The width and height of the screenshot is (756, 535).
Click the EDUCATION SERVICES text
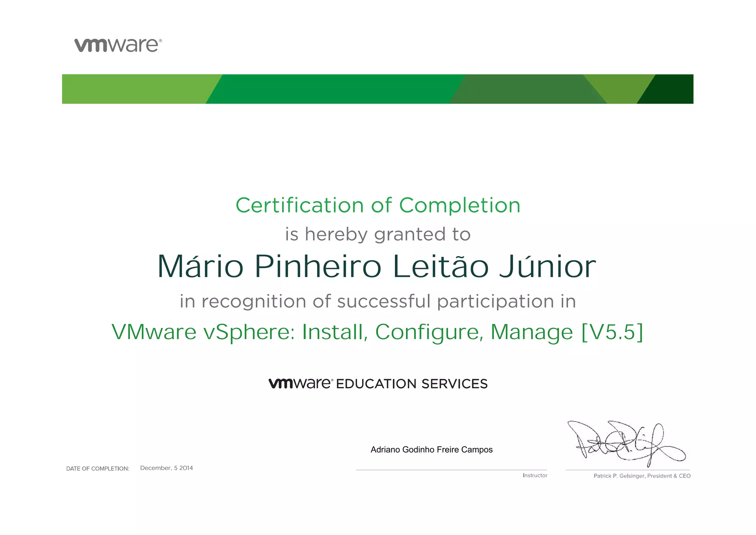(x=412, y=384)
